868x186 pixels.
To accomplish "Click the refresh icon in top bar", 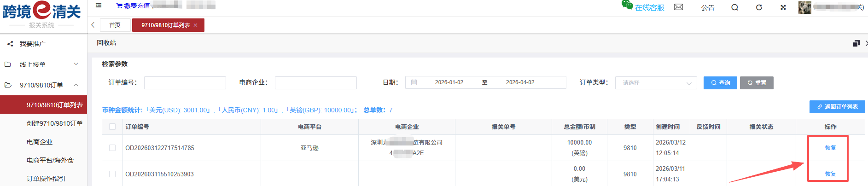I will [759, 7].
